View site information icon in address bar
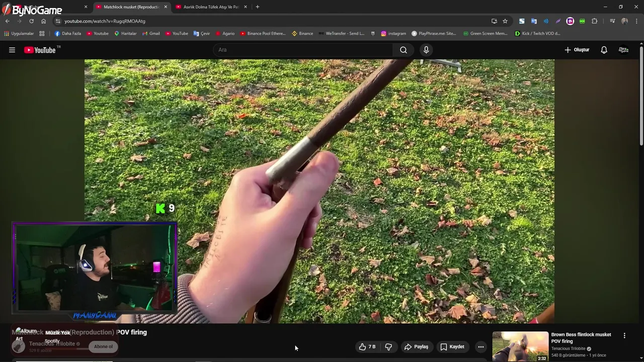 tap(58, 21)
